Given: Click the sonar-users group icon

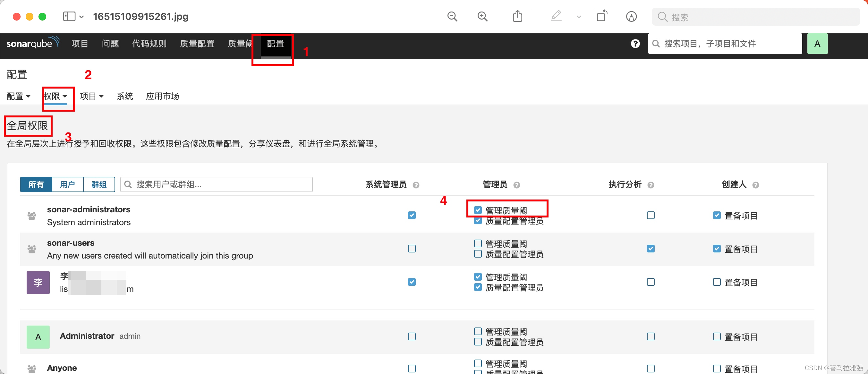Looking at the screenshot, I should [x=32, y=249].
